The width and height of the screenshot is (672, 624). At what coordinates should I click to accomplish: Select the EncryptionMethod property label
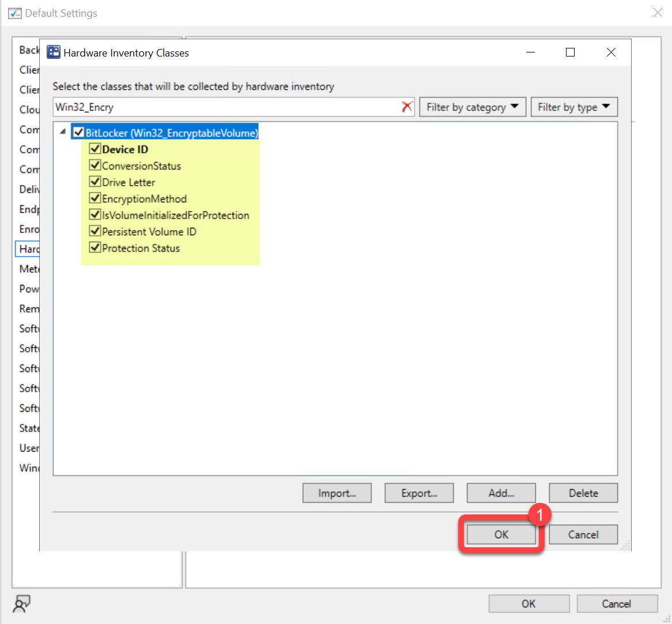coord(145,198)
